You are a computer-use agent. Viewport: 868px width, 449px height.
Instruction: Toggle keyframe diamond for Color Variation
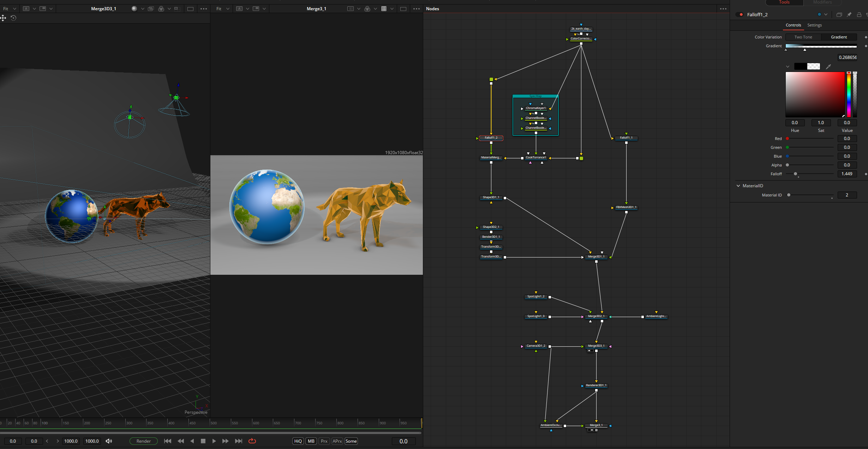[x=866, y=37]
